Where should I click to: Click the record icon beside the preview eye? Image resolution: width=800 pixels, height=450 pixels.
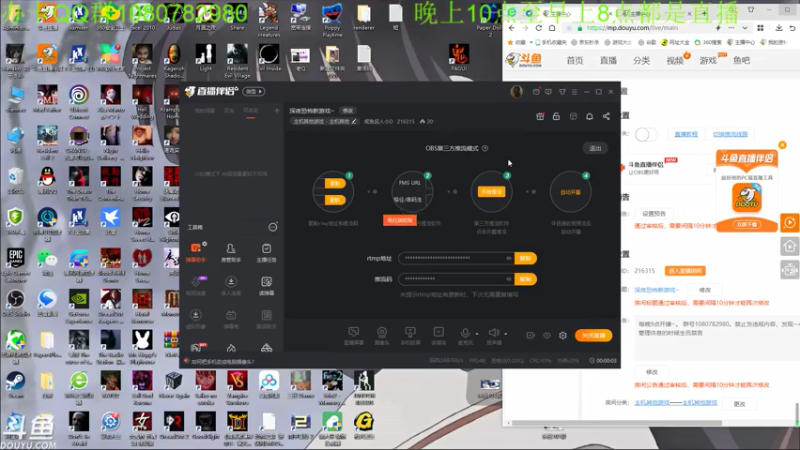pos(531,335)
